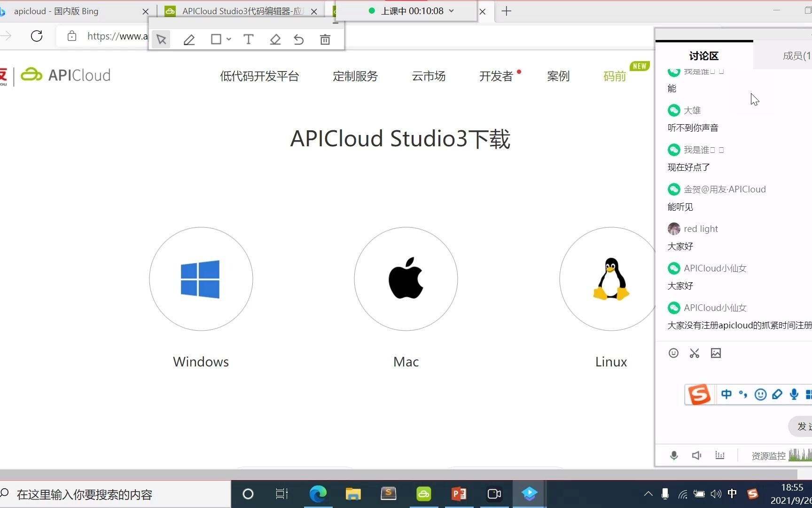Click the 发送 send button
The image size is (812, 508).
tap(801, 426)
